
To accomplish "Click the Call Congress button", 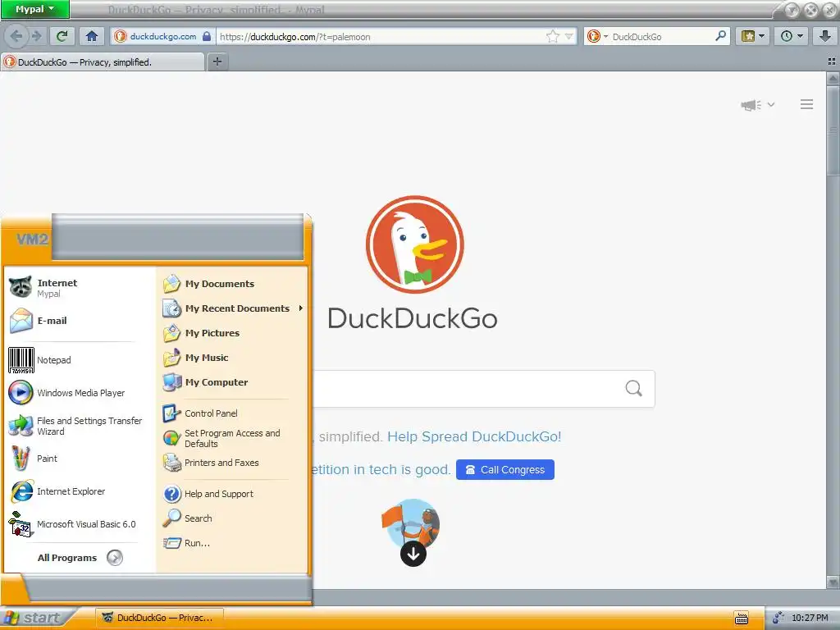I will tap(505, 470).
